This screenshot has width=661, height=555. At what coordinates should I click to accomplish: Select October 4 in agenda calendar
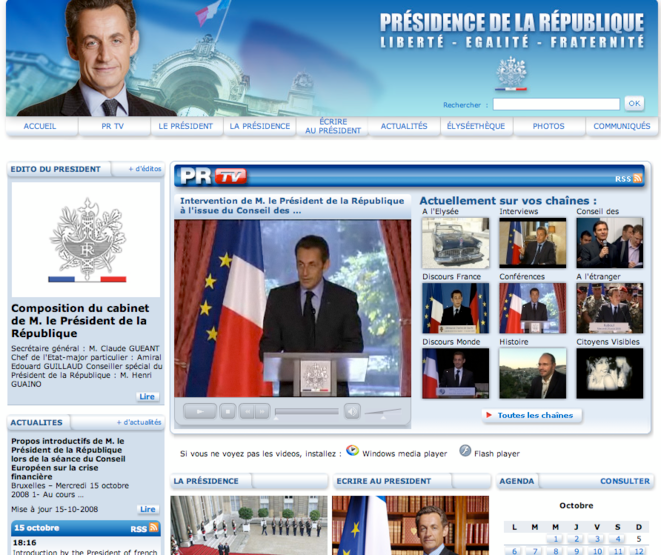pos(618,539)
